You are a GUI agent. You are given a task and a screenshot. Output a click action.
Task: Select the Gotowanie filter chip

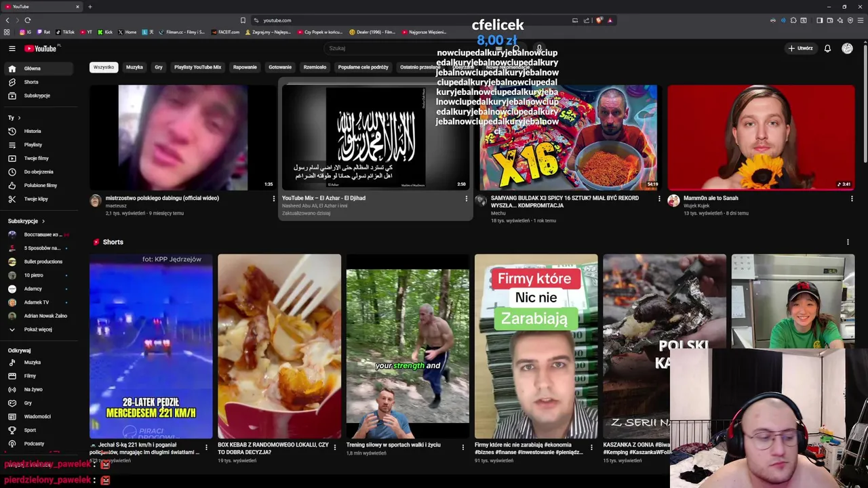(280, 67)
